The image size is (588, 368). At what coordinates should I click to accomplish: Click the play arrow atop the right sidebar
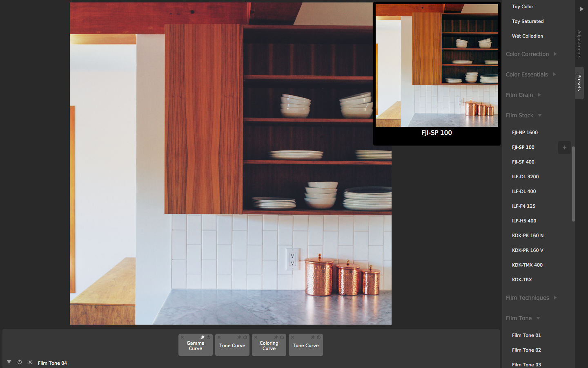[x=581, y=9]
